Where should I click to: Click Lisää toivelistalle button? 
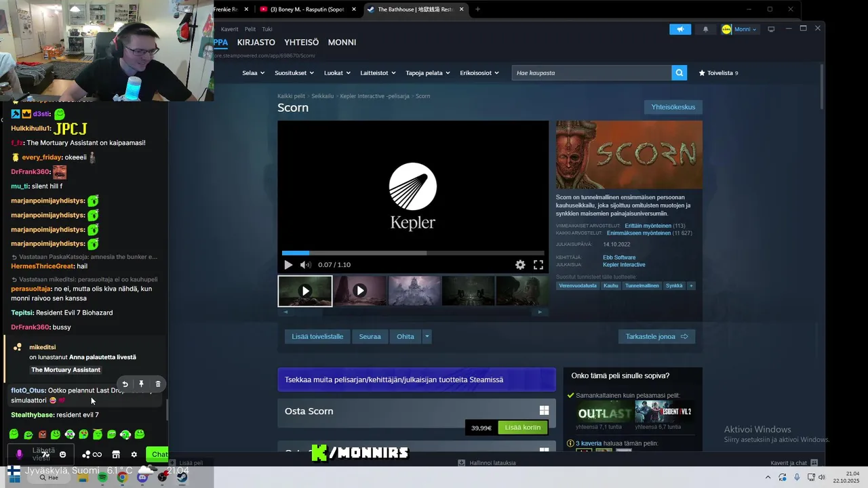point(317,336)
